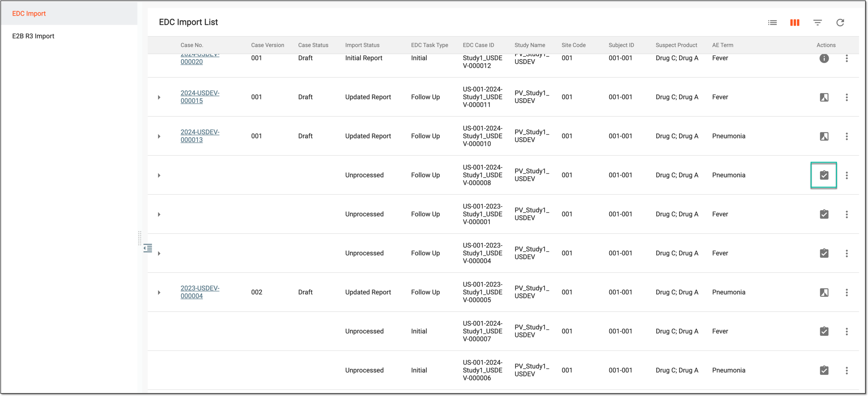Open case link 2024-USDEV-000013

coord(200,136)
